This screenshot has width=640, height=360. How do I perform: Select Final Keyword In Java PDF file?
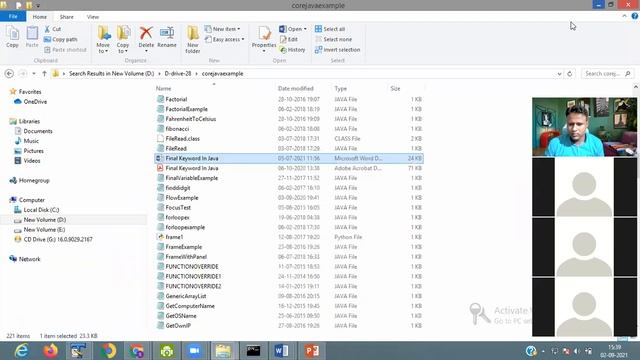(192, 168)
